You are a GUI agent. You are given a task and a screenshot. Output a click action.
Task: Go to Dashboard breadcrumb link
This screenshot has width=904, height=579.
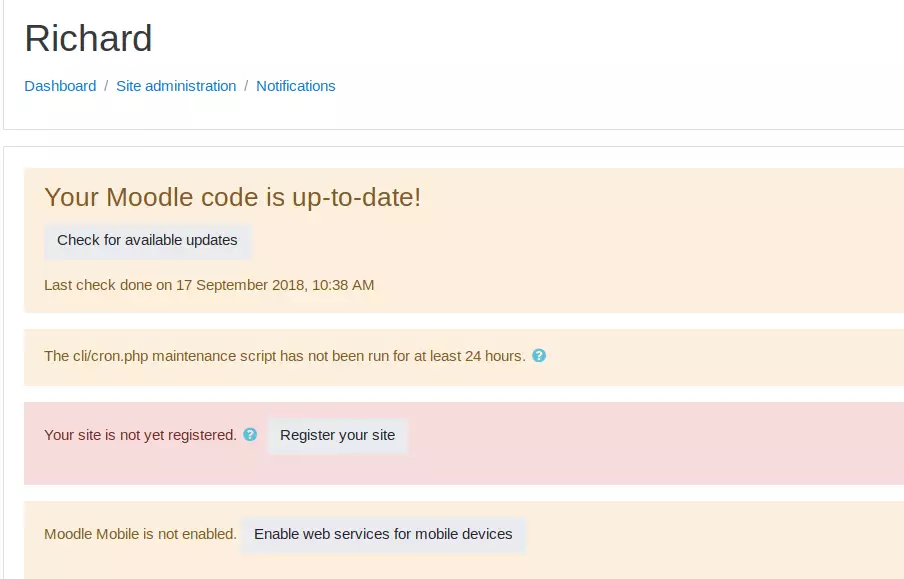tap(60, 86)
